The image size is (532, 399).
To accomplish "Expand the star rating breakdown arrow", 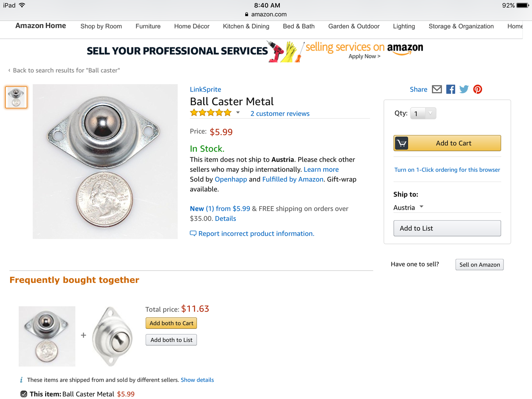I will [238, 113].
